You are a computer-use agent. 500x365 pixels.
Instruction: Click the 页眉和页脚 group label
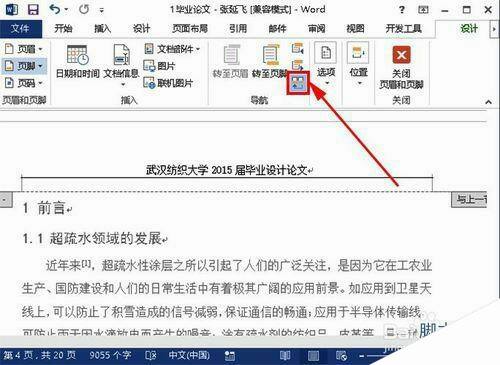(x=24, y=100)
